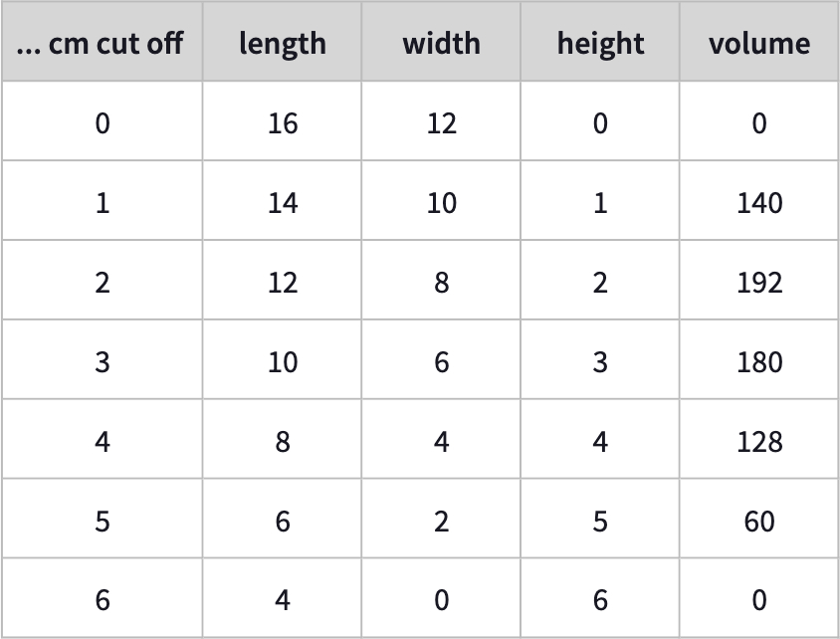Select the length value for 6 cm cut off
This screenshot has height=639, width=840.
coord(283,600)
